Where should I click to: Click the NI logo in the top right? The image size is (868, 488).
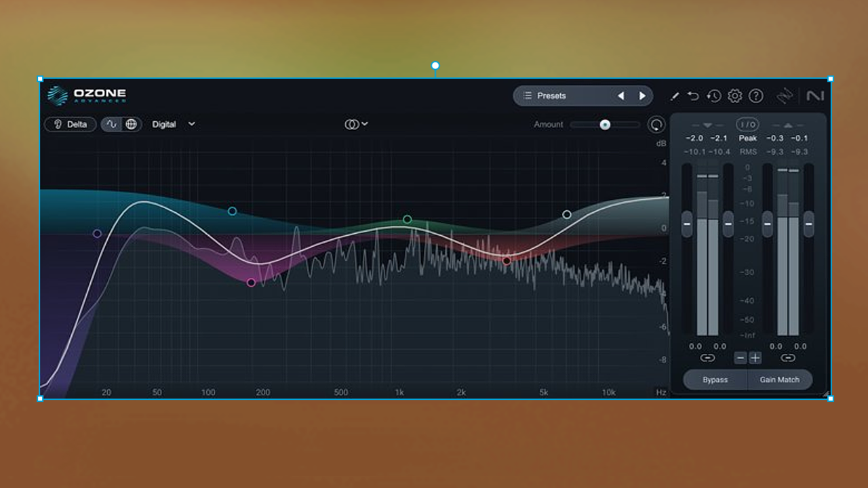pyautogui.click(x=816, y=96)
